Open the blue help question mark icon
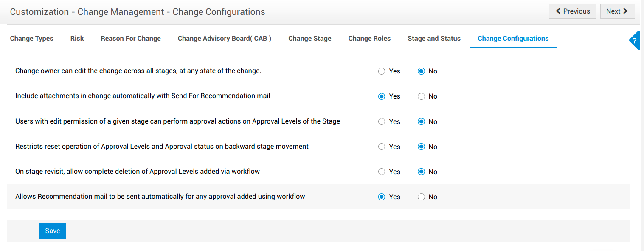Image resolution: width=644 pixels, height=251 pixels. (635, 41)
